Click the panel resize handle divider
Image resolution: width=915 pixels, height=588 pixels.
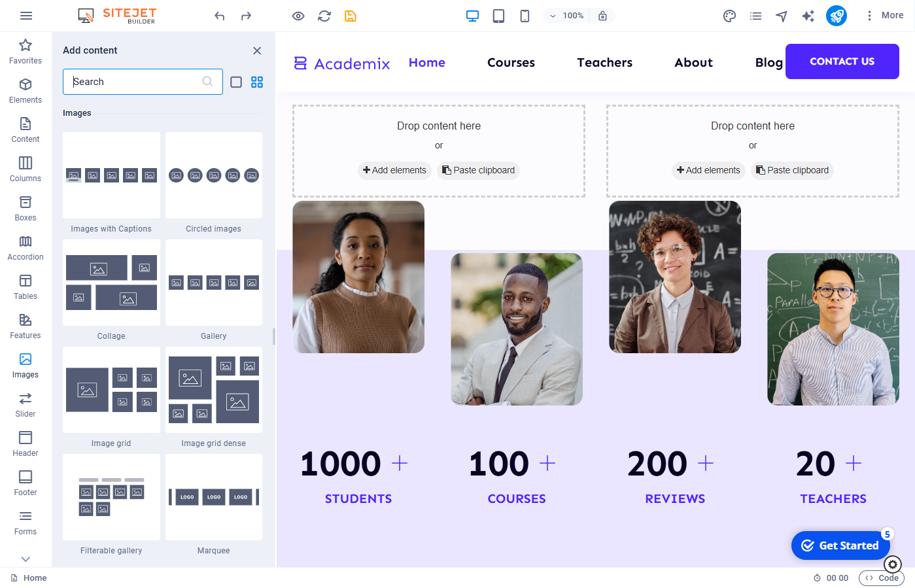(273, 336)
